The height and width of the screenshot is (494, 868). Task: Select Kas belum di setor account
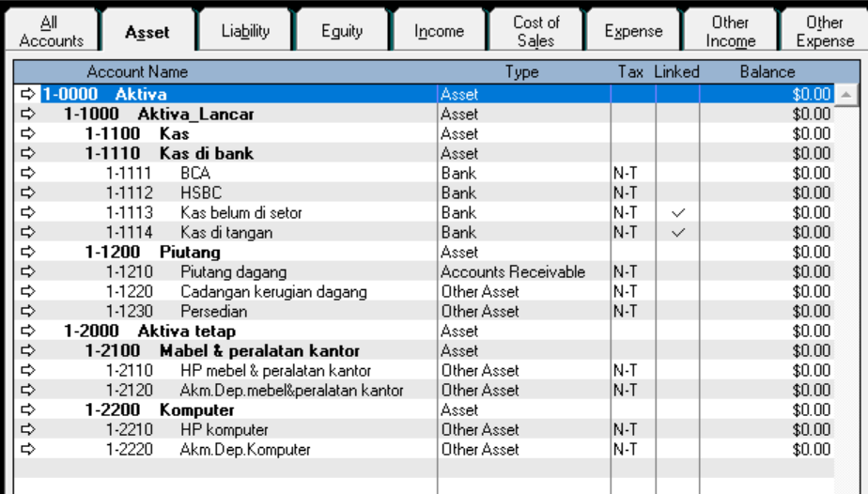tap(241, 212)
